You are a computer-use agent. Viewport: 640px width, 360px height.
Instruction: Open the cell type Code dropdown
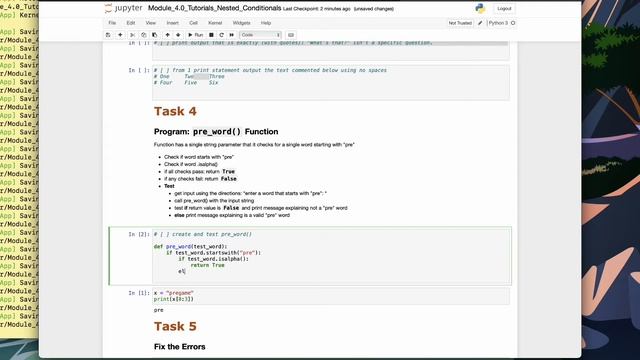point(260,35)
